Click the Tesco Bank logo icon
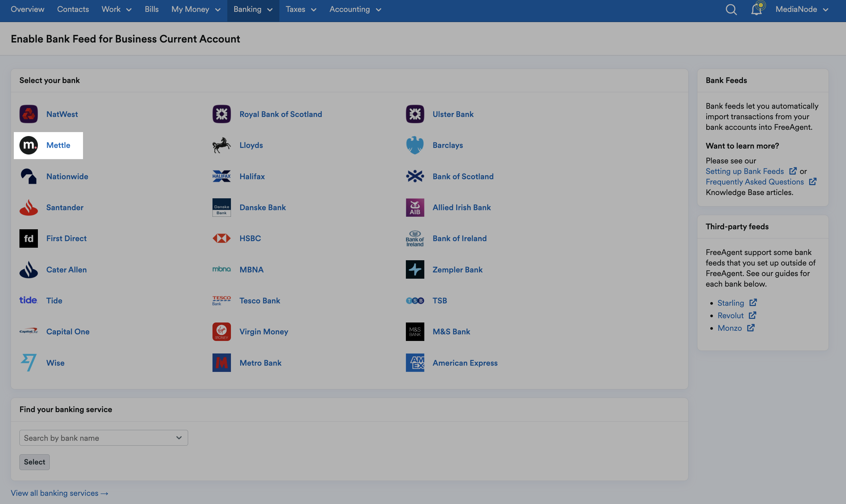Image resolution: width=846 pixels, height=504 pixels. 221,300
